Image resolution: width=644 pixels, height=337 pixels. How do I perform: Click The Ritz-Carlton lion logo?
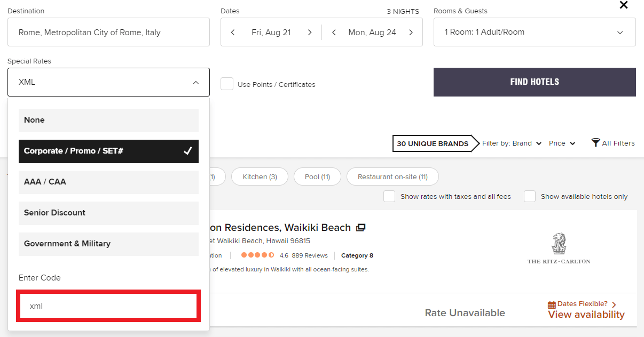click(559, 244)
